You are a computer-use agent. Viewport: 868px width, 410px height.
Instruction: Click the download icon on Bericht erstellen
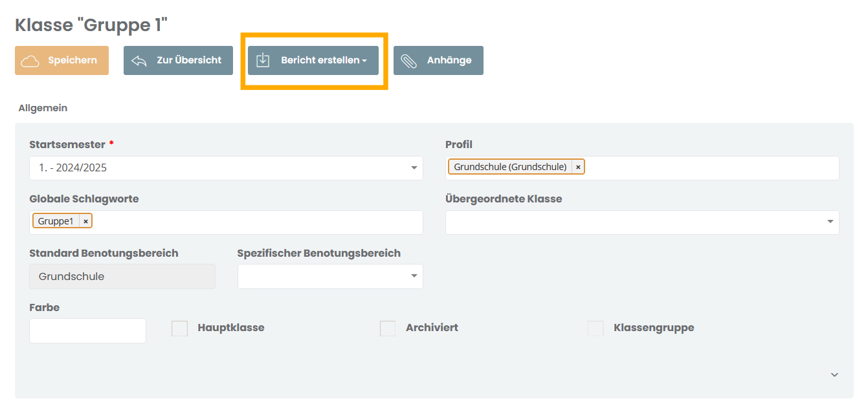(263, 60)
